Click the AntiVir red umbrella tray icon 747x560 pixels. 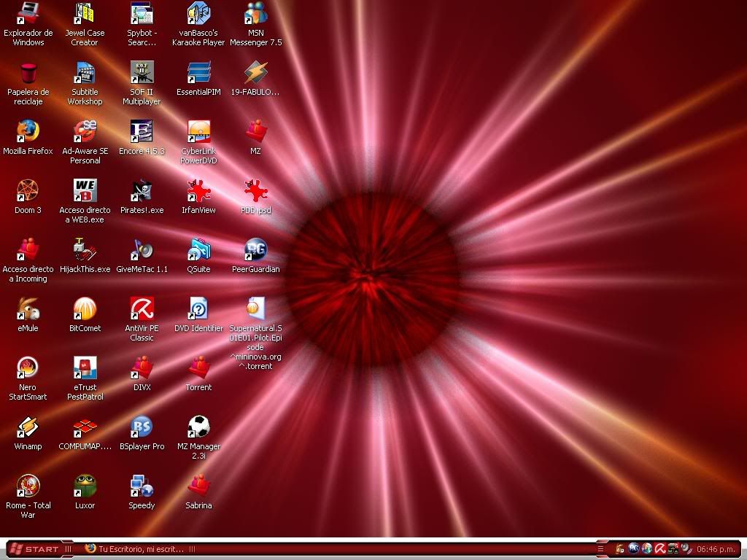tap(659, 549)
